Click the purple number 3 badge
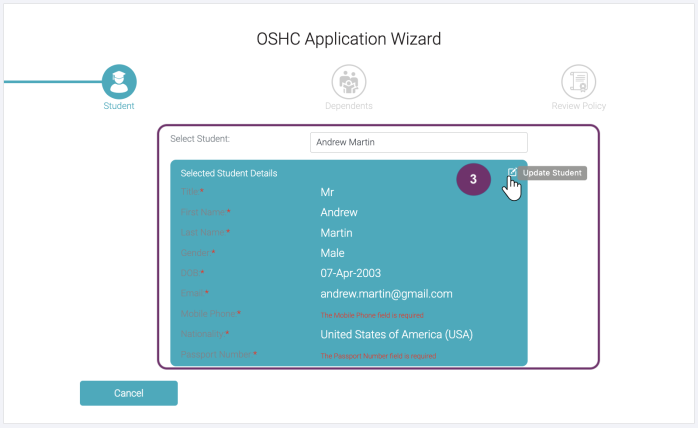The height and width of the screenshot is (428, 698). (474, 180)
